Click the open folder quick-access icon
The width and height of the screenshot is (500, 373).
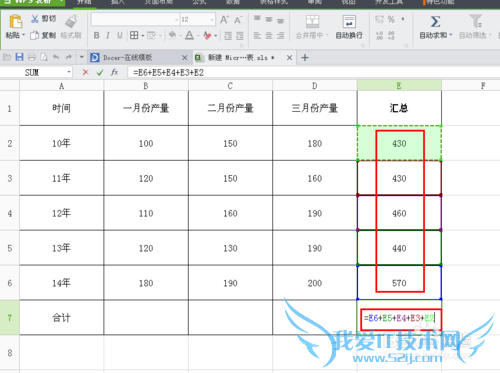click(7, 57)
